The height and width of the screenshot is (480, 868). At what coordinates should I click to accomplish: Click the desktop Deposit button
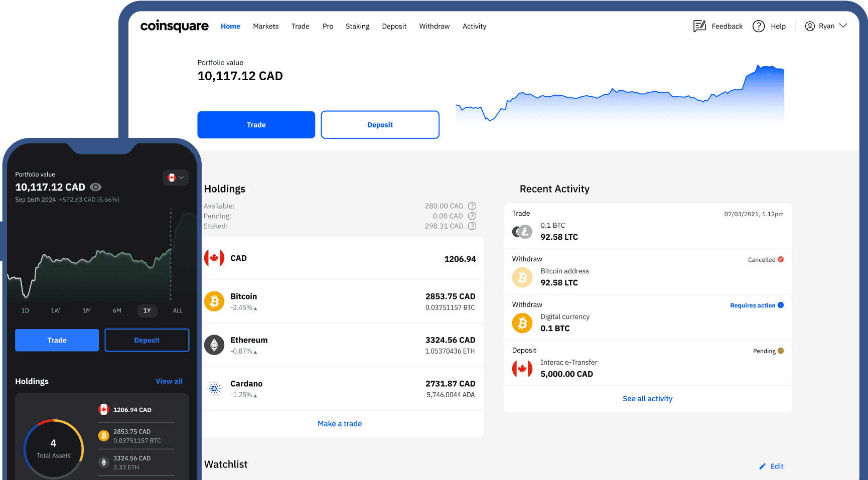pyautogui.click(x=380, y=124)
